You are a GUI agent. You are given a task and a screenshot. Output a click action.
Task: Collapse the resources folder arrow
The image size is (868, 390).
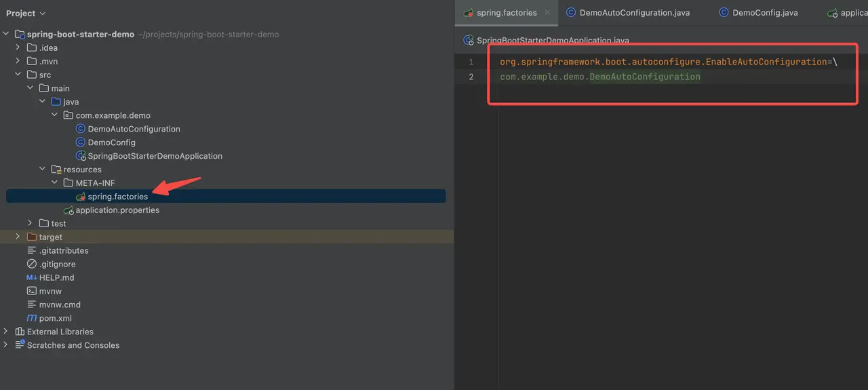pos(43,170)
